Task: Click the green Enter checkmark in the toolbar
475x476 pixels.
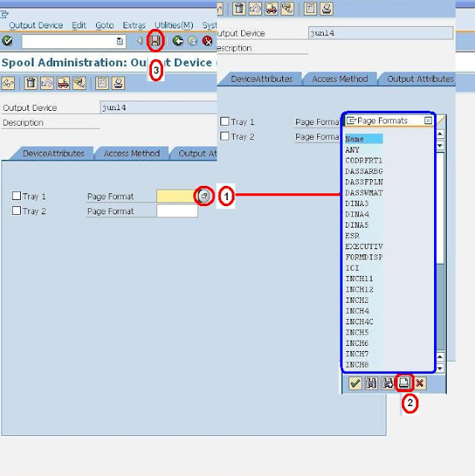Action: click(x=7, y=41)
